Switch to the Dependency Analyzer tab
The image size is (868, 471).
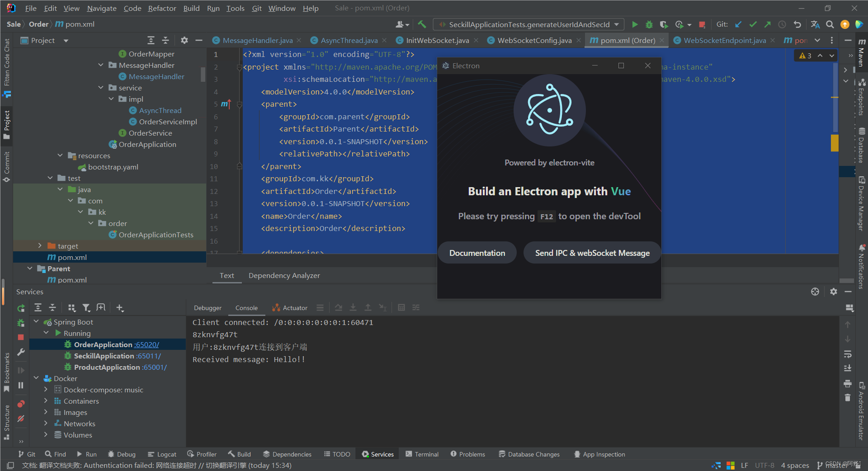pyautogui.click(x=284, y=275)
